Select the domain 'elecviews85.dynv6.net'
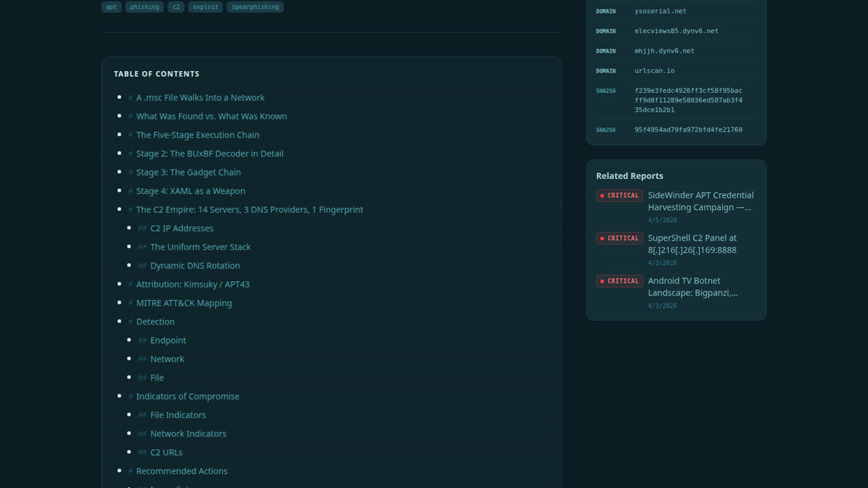Image resolution: width=868 pixels, height=488 pixels. [676, 31]
